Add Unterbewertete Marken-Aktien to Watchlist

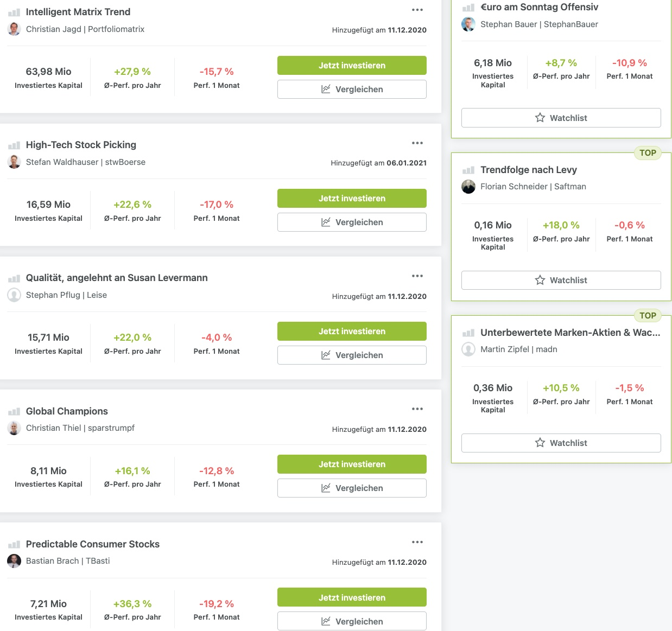click(561, 443)
